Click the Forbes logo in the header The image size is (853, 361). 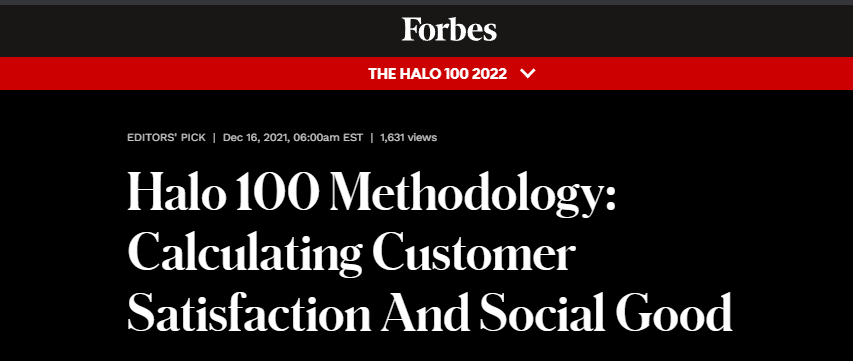(x=449, y=29)
